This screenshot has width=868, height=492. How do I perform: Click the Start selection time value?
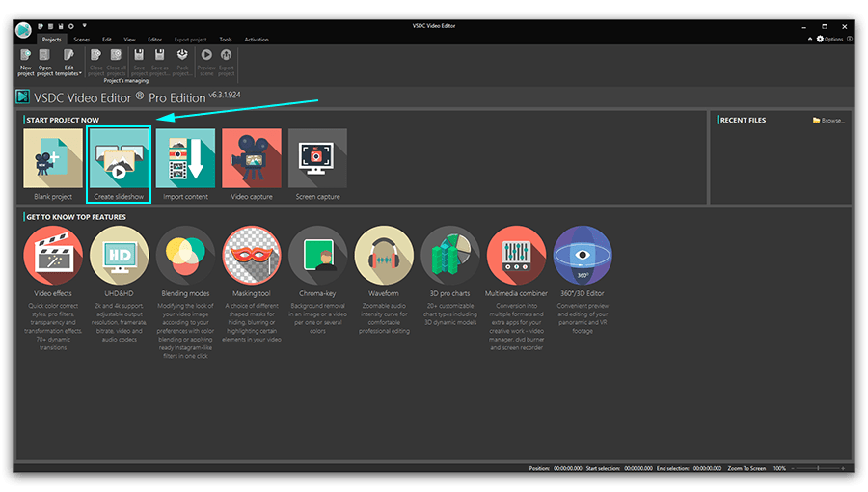pos(638,468)
